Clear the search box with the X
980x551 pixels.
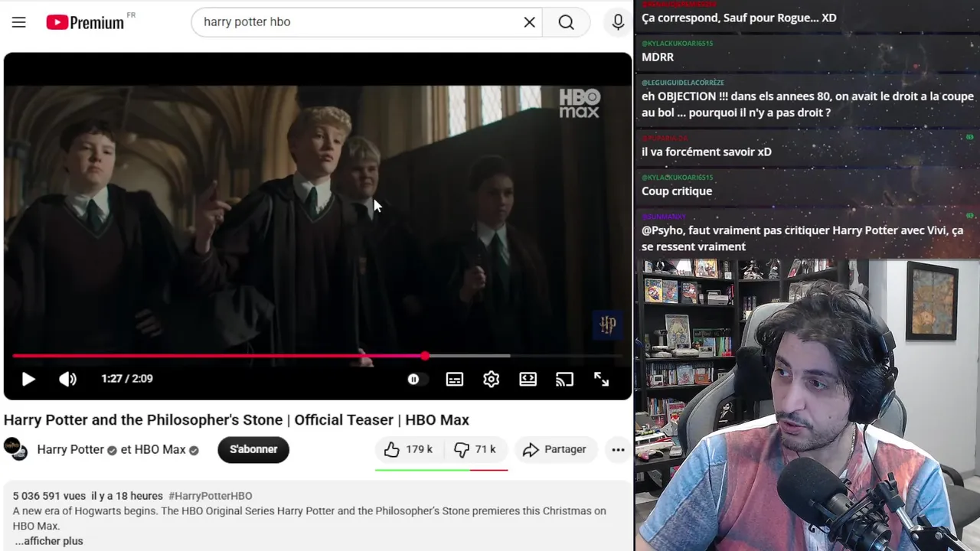[x=529, y=22]
